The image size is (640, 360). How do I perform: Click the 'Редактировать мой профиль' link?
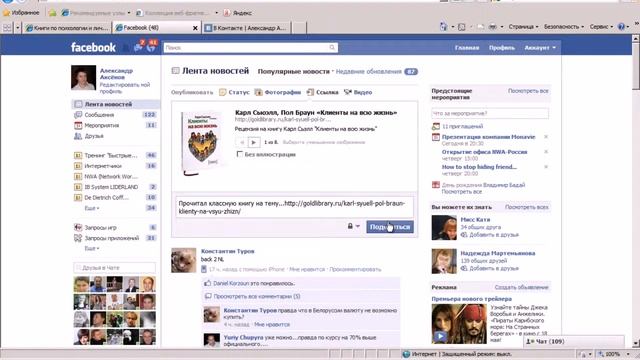click(x=125, y=88)
